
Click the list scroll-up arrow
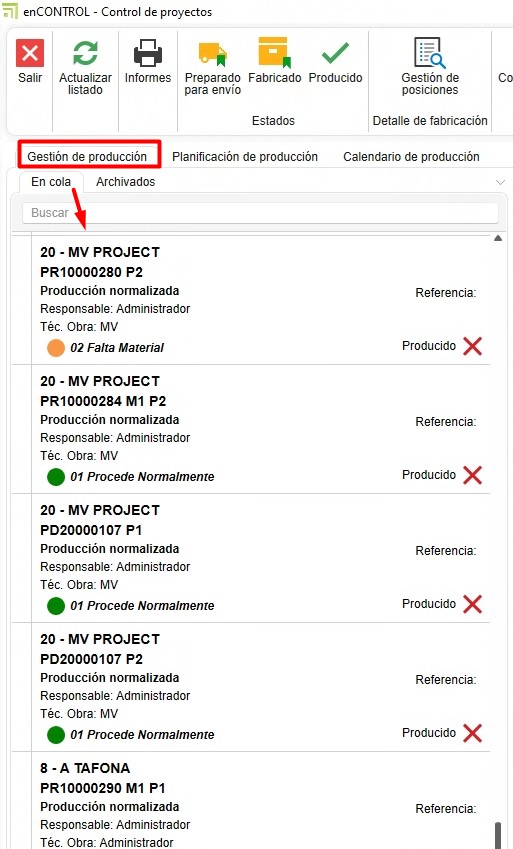coord(498,238)
